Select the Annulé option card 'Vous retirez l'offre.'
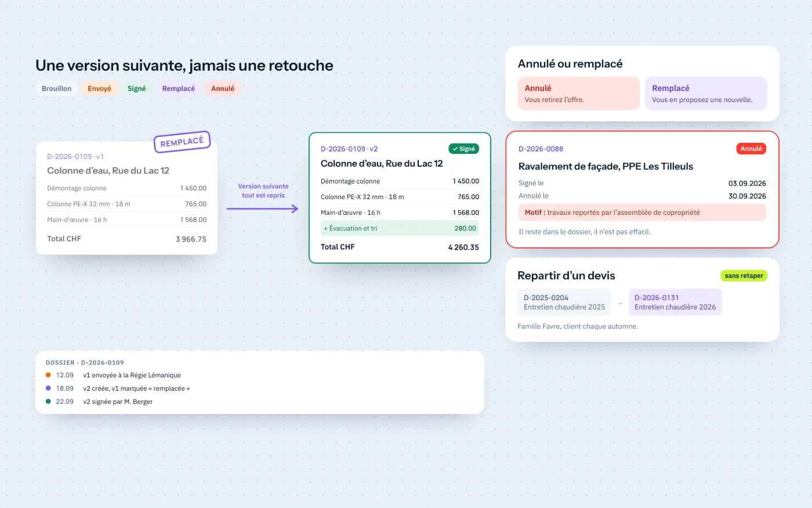 (579, 93)
